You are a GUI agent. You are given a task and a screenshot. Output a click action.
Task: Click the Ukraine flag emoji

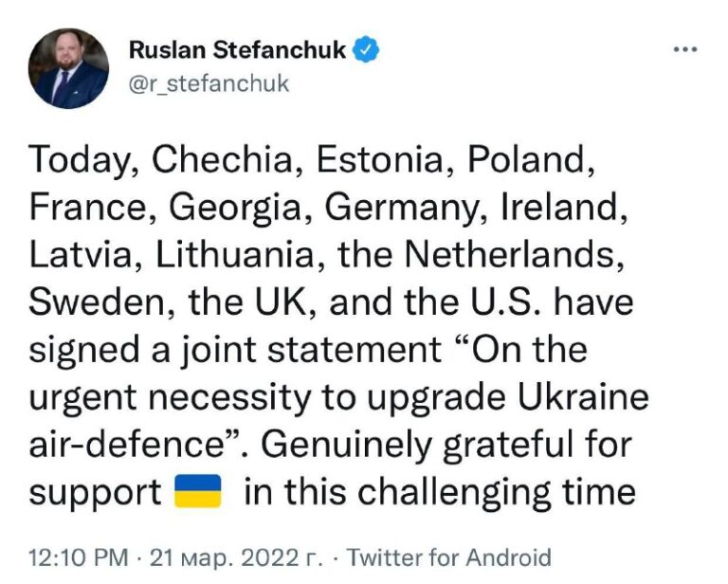pos(197,491)
